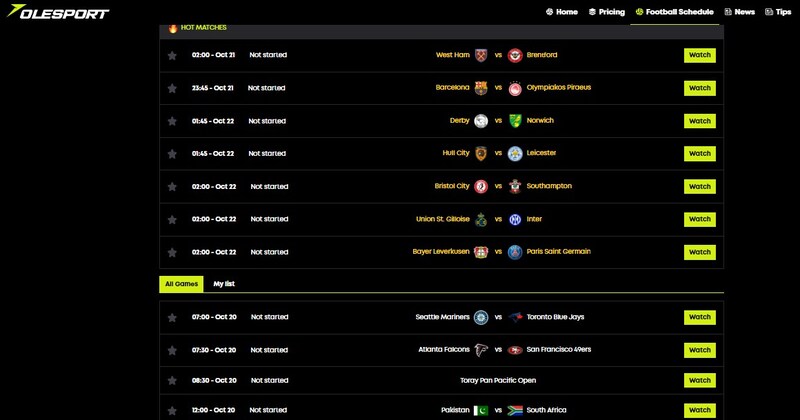Star the Bayer Leverkusen vs PSG match
Screen dimensions: 800x420
(x=172, y=252)
